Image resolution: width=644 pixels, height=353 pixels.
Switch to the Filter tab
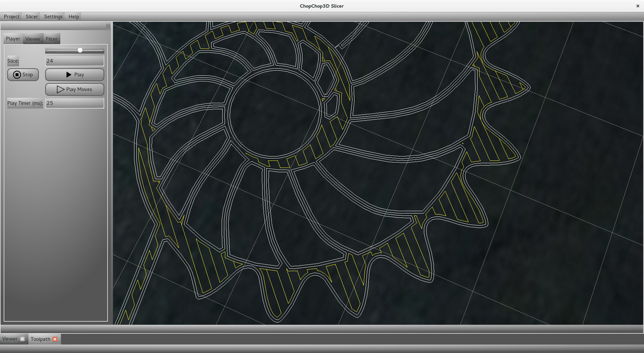coord(51,39)
